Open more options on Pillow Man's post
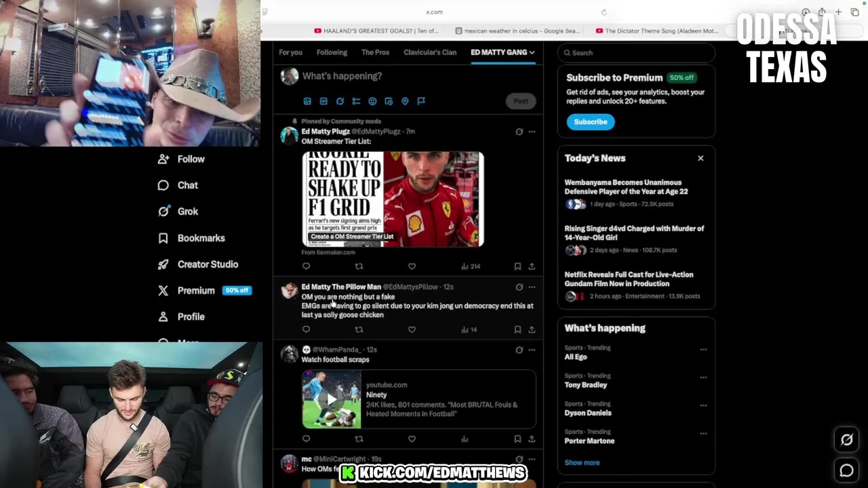This screenshot has height=488, width=868. [x=532, y=287]
